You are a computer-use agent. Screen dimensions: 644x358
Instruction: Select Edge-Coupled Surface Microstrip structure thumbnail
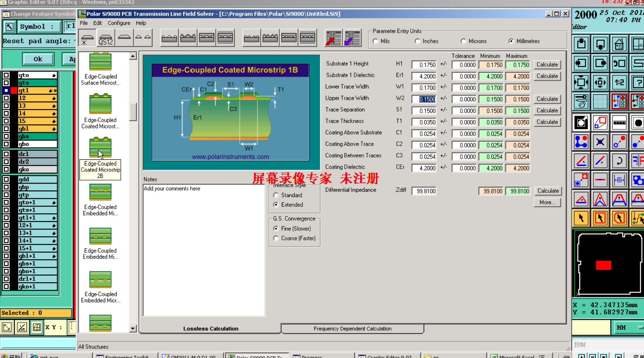click(100, 62)
